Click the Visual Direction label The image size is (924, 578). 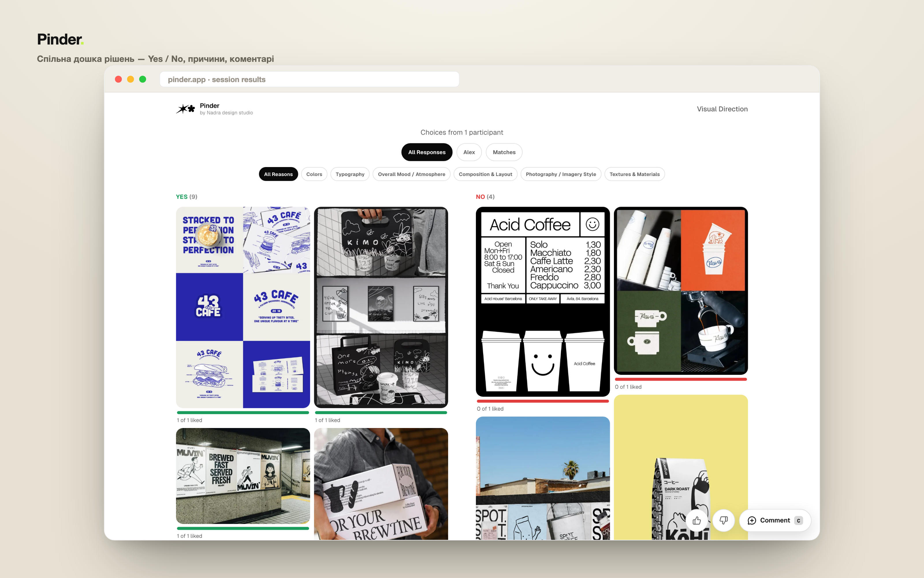point(722,109)
